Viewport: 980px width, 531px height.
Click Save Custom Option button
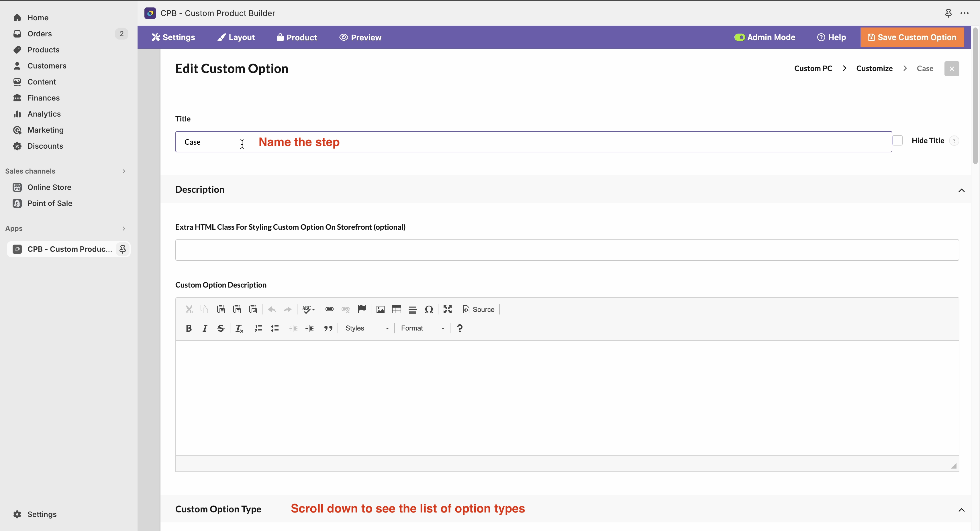point(912,37)
